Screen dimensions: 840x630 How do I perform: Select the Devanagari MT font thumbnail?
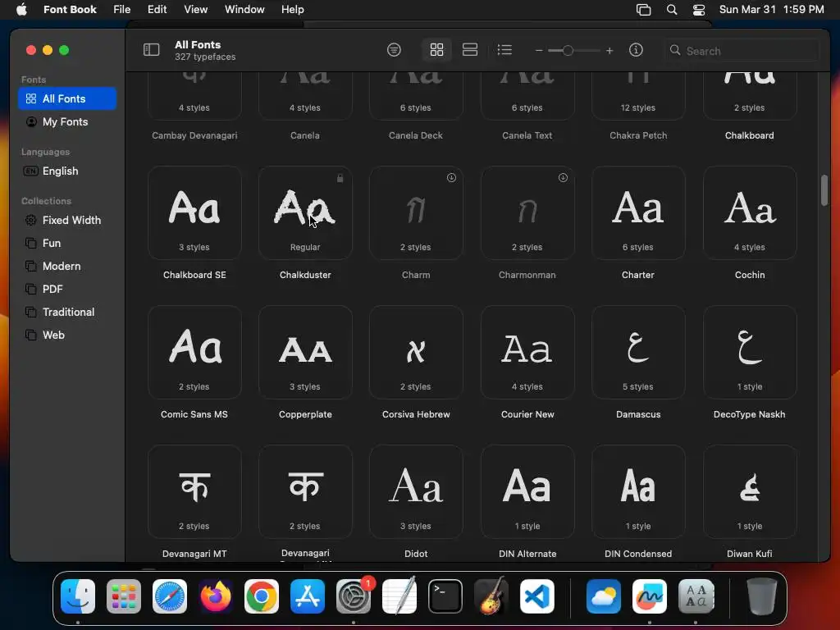[x=194, y=491]
